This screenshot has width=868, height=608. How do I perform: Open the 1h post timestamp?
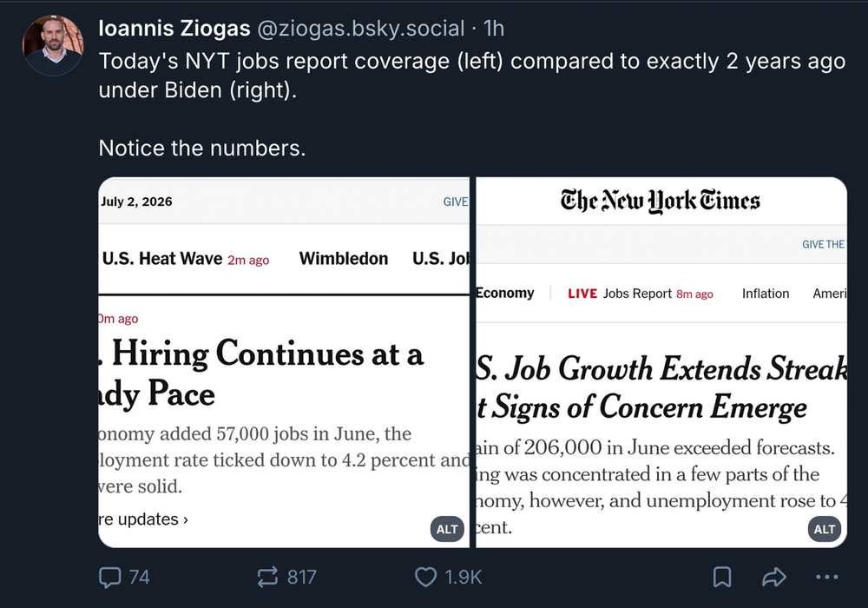494,29
